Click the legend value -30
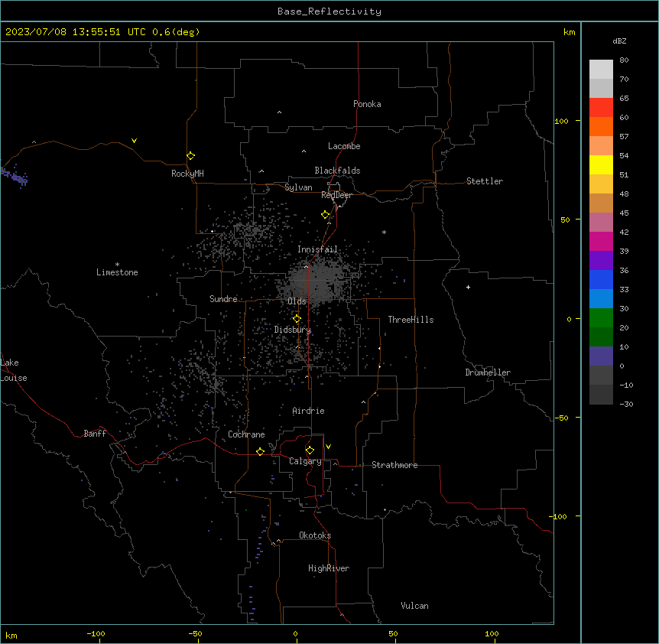Image resolution: width=659 pixels, height=644 pixels. point(626,404)
